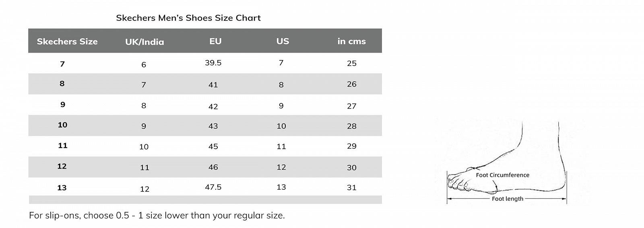Click the slip-ons sizing note text

point(157,215)
